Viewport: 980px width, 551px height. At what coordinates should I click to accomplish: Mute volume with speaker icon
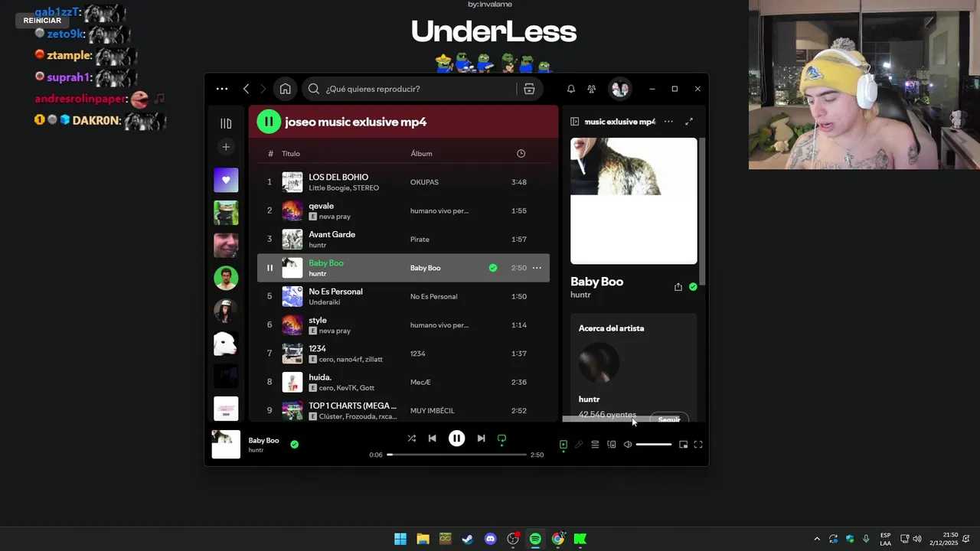coord(628,445)
